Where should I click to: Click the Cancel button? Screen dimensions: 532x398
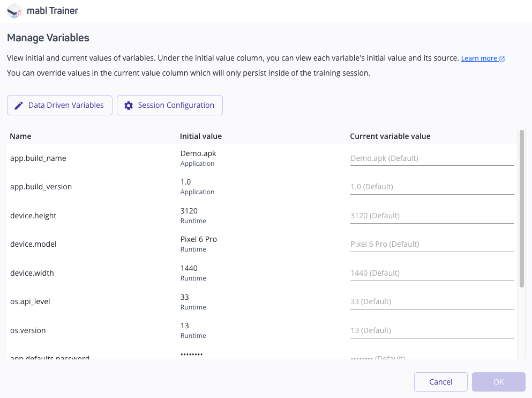[x=440, y=381]
